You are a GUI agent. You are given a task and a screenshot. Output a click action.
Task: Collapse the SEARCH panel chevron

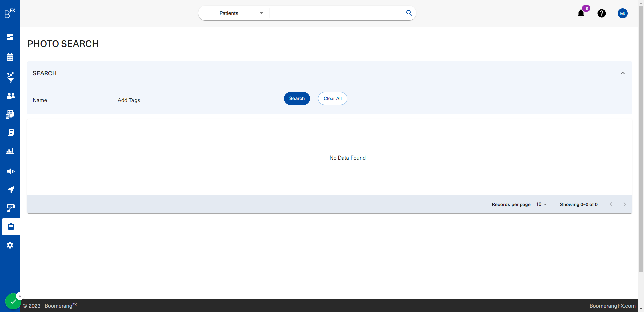pyautogui.click(x=623, y=73)
